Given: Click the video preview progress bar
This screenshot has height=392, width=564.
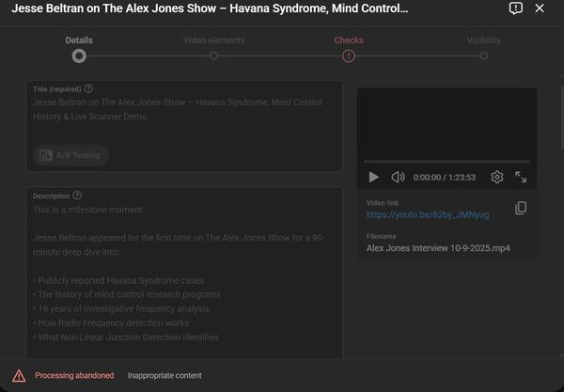Looking at the screenshot, I should click(x=446, y=162).
